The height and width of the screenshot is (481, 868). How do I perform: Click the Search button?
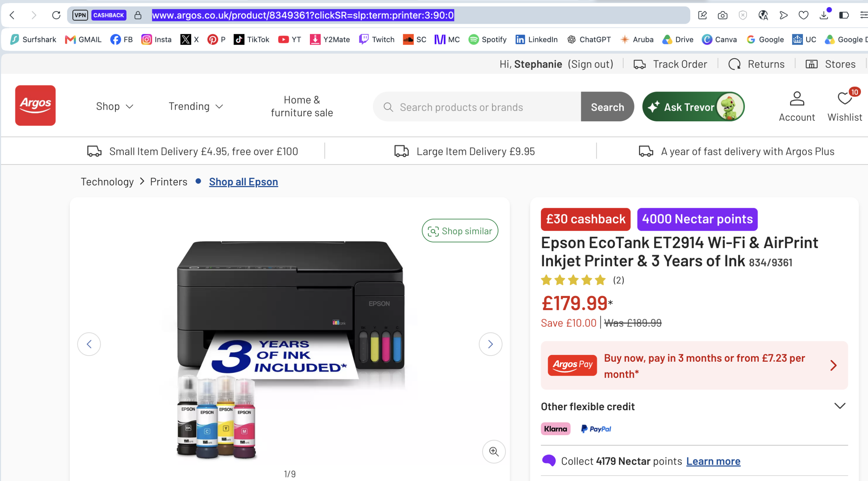(x=607, y=107)
